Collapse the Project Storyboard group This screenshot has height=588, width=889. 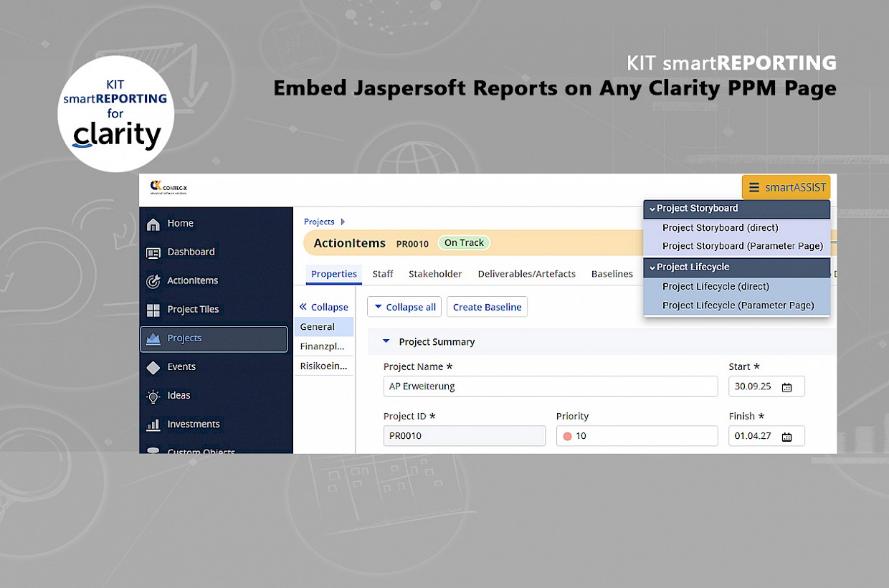(x=652, y=209)
